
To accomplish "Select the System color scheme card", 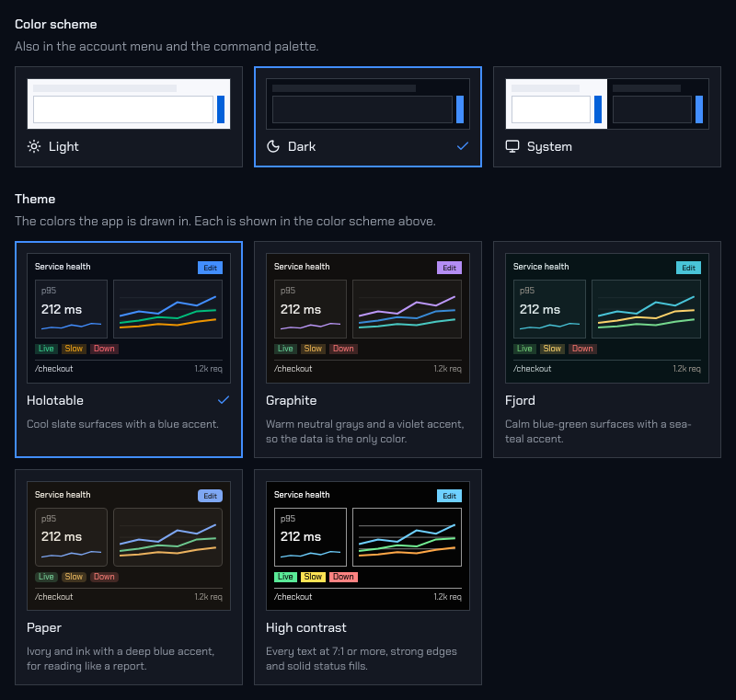I will [607, 116].
